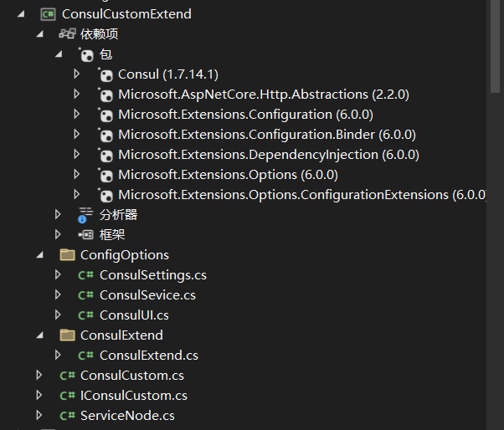The image size is (504, 430).
Task: Select the ConfigOptions folder name
Action: [x=125, y=255]
